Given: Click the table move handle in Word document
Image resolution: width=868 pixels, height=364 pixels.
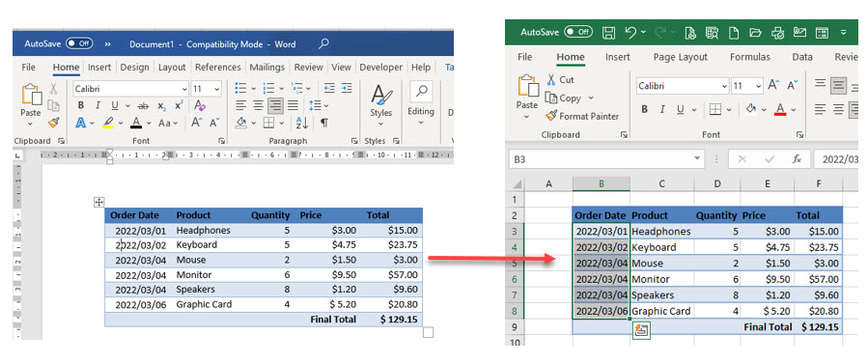Looking at the screenshot, I should pos(99,202).
